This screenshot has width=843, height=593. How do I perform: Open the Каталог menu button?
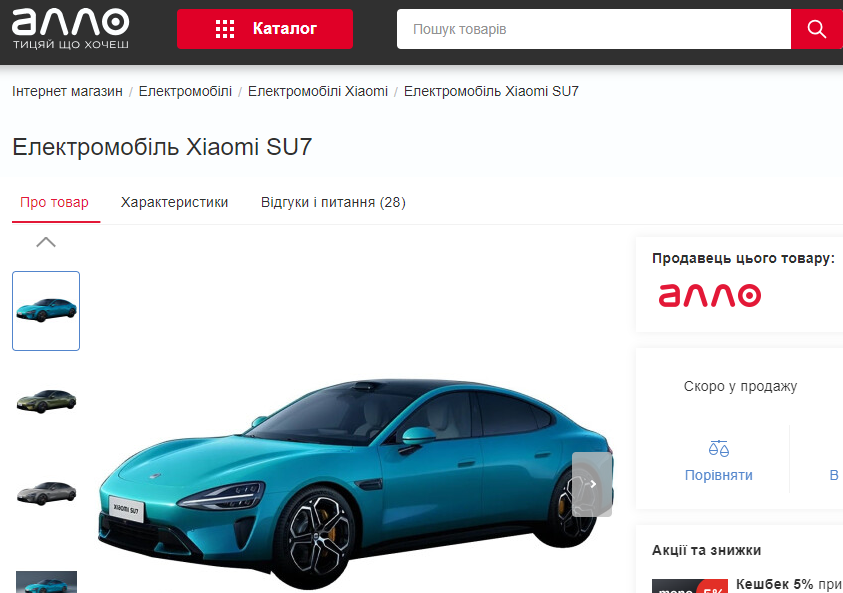[265, 29]
